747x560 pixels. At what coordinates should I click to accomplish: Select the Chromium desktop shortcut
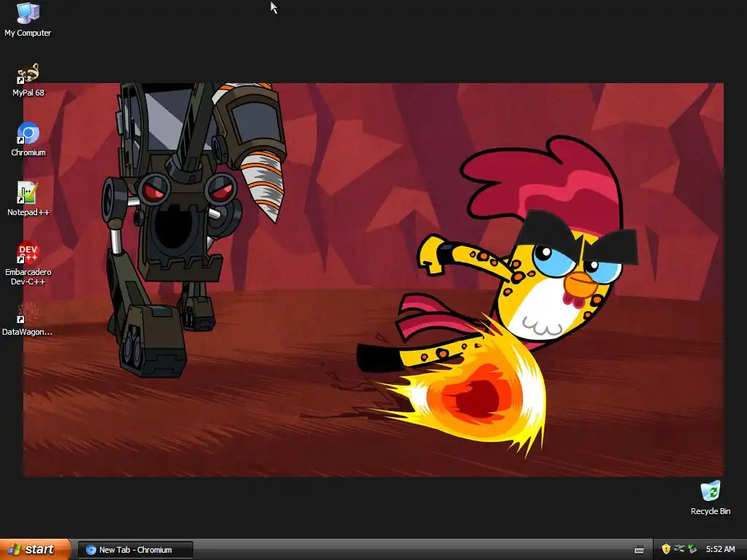pos(28,140)
